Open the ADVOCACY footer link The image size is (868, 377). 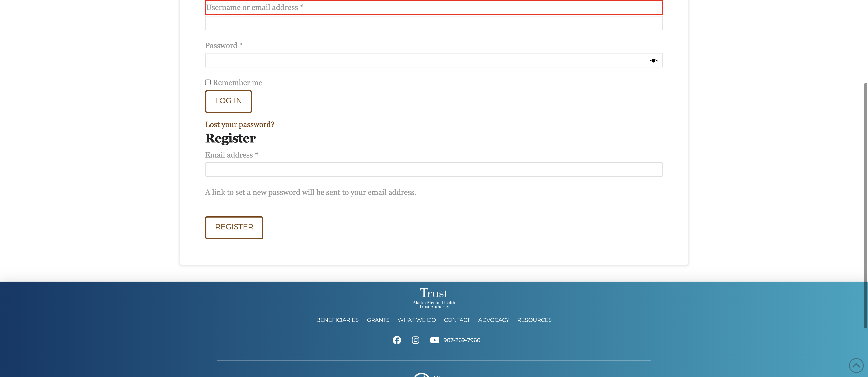tap(493, 320)
